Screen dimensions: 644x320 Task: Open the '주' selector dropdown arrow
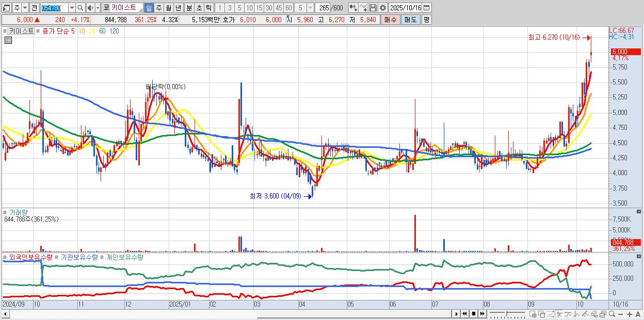(26, 8)
